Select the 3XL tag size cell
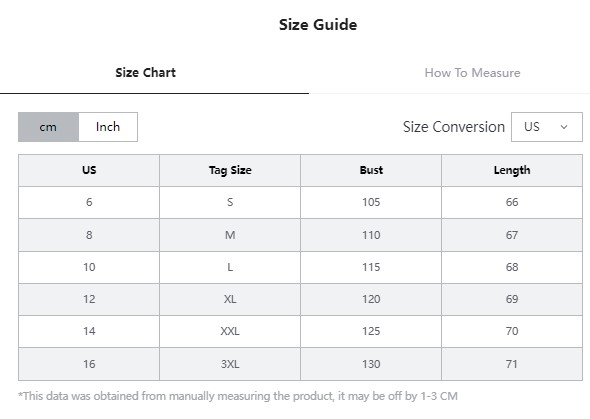 230,364
